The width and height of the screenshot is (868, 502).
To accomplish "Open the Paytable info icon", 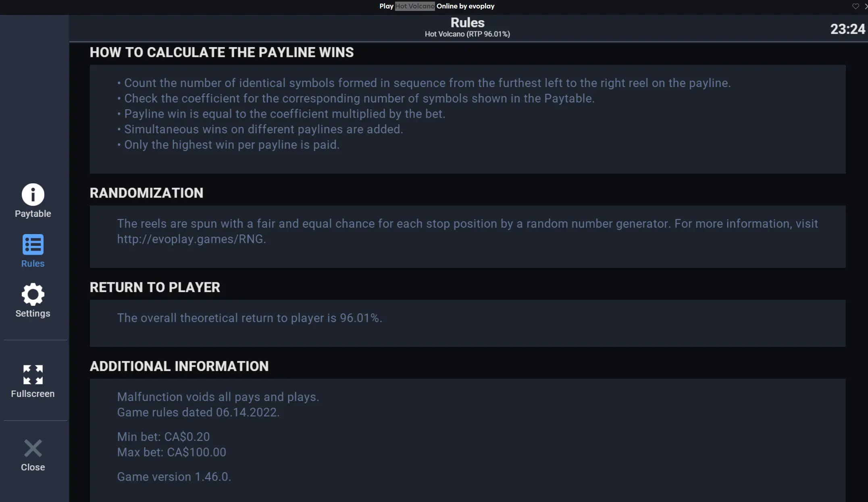I will (33, 195).
